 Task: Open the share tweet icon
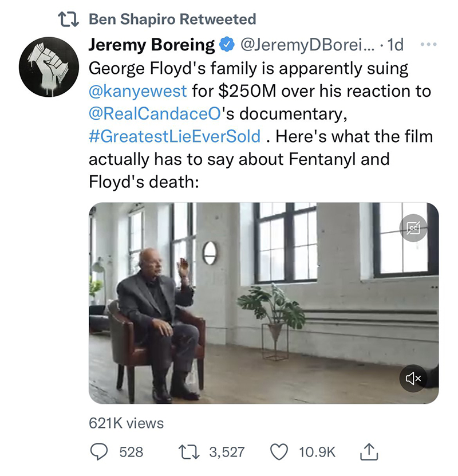point(369,452)
